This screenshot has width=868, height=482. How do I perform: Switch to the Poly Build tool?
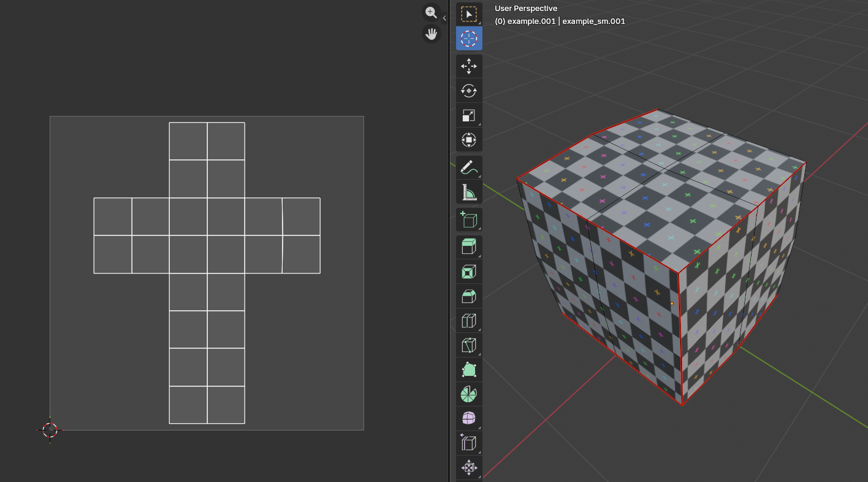469,370
